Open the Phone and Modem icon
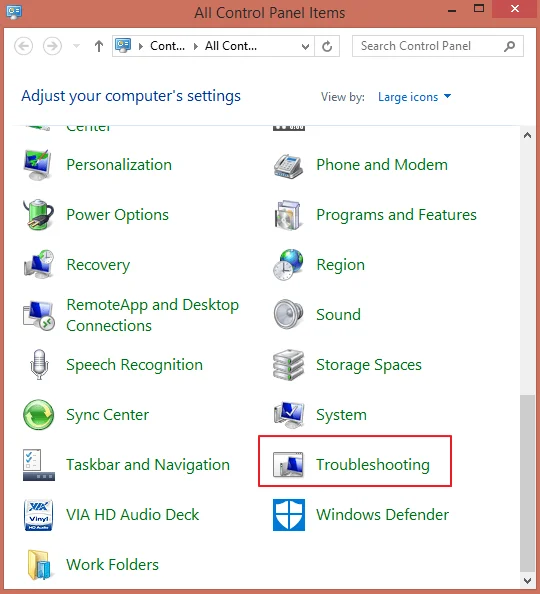This screenshot has width=540, height=594. [x=288, y=166]
